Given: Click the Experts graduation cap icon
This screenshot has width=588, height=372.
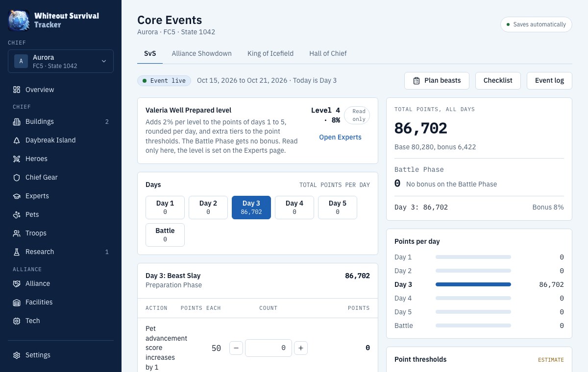Looking at the screenshot, I should pyautogui.click(x=17, y=196).
